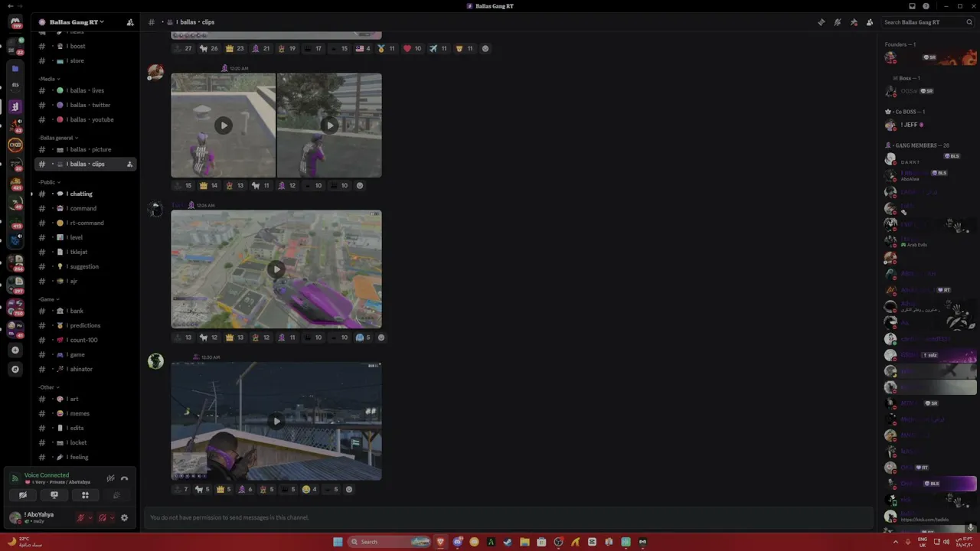980x551 pixels.
Task: Open purple folder icon in server list
Action: (15, 68)
